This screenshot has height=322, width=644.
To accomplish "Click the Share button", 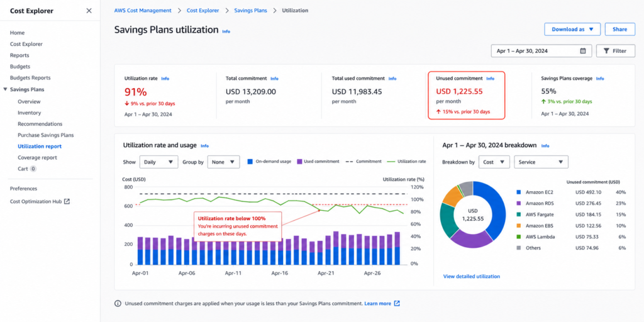I will 619,29.
